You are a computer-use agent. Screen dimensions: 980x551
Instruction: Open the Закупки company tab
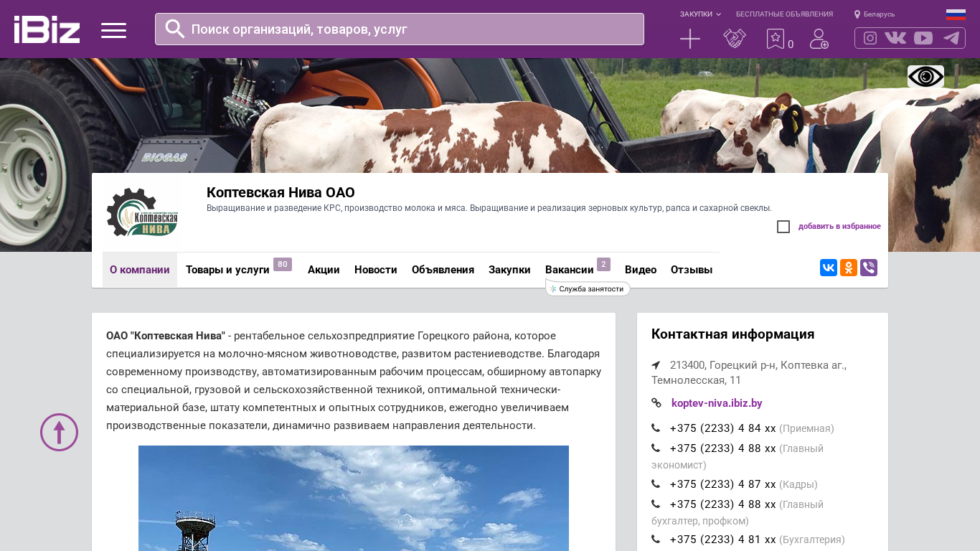click(x=509, y=270)
